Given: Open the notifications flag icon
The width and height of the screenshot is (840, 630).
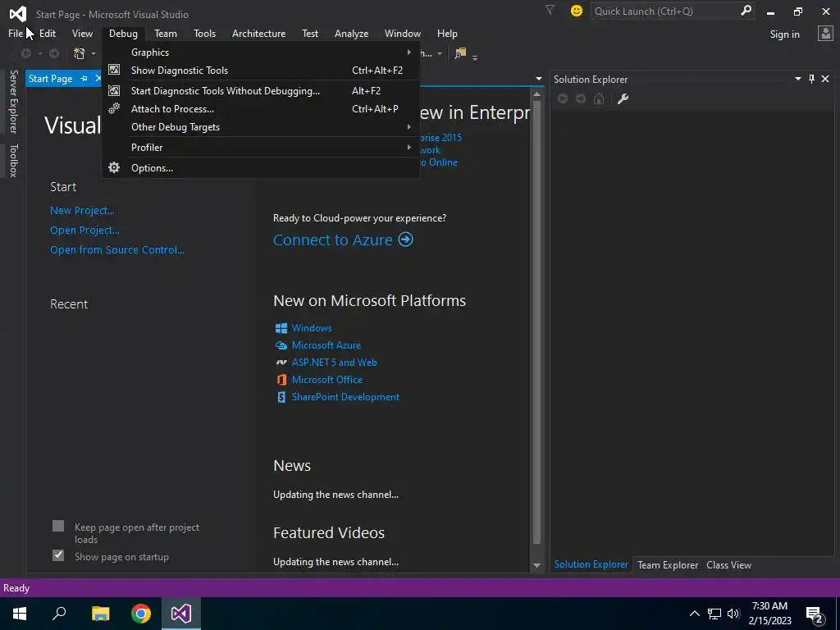Looking at the screenshot, I should [x=550, y=10].
